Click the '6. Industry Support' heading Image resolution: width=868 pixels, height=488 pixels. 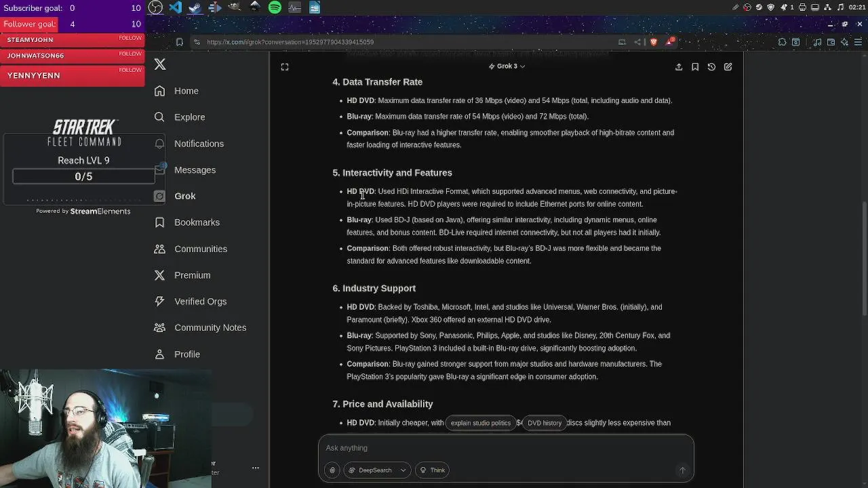coord(374,289)
